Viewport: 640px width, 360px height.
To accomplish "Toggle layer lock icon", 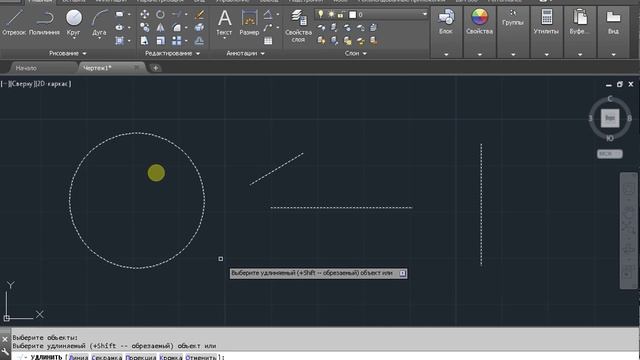I will 341,15.
